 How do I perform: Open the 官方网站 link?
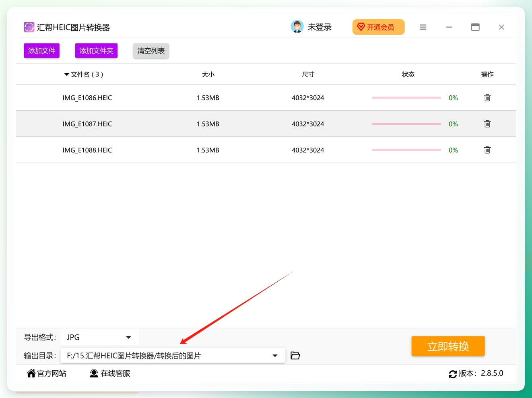(x=52, y=373)
